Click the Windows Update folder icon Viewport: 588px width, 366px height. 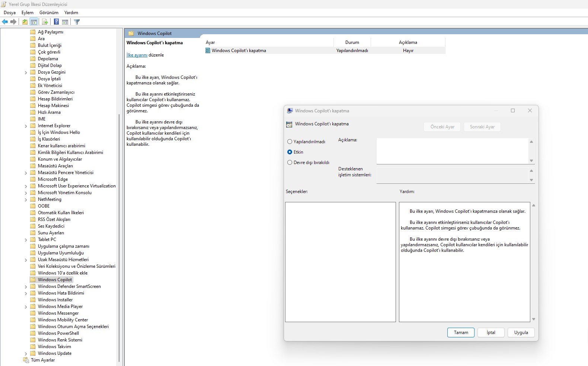(x=33, y=353)
